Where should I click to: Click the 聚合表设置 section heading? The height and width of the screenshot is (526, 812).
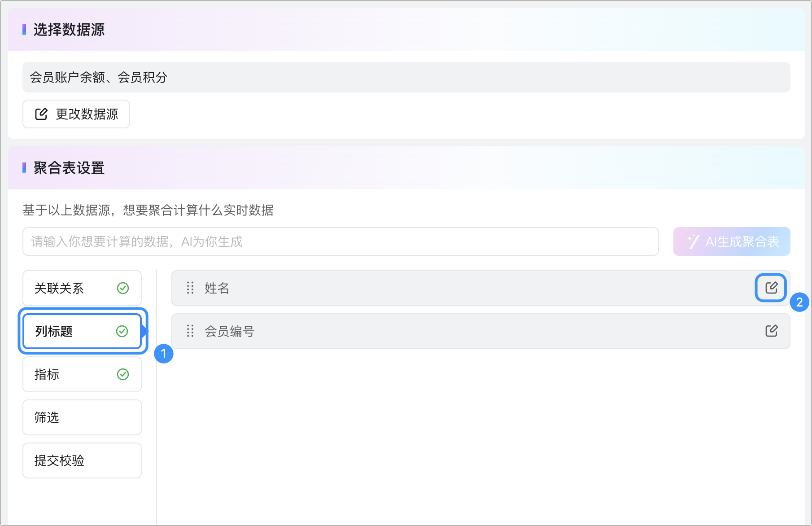tap(69, 168)
